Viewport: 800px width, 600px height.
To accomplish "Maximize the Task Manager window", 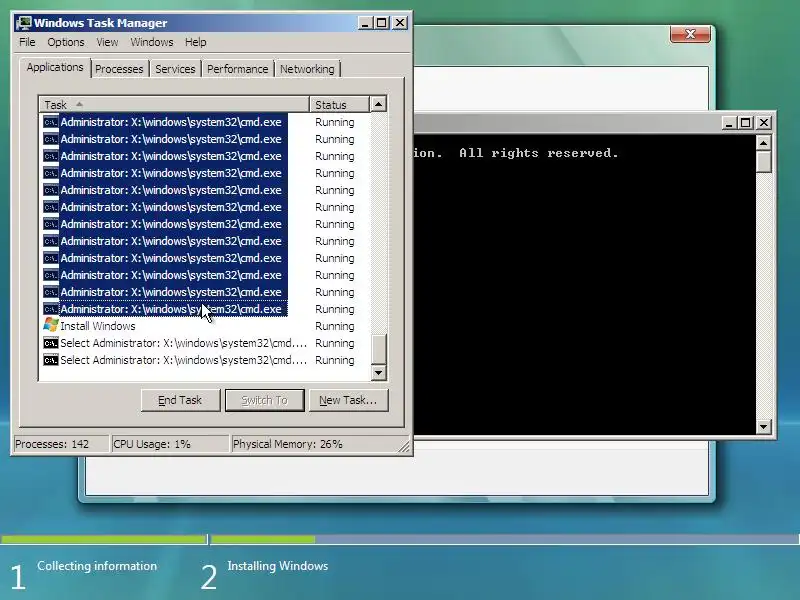I will [x=382, y=23].
